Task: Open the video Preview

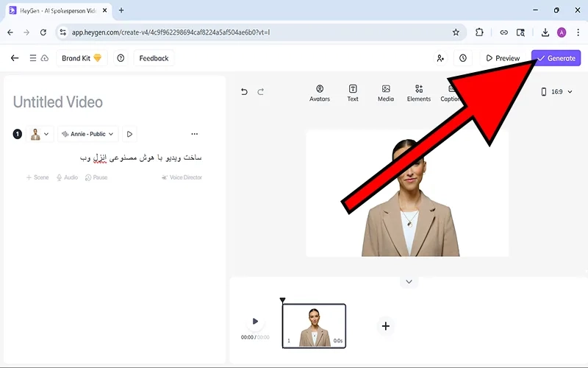Action: [x=503, y=58]
